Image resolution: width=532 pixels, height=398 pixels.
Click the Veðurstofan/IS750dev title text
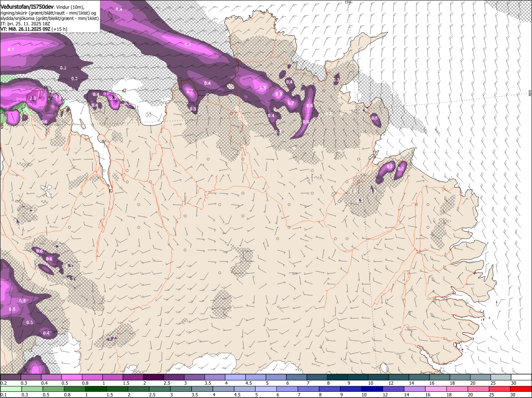(x=27, y=6)
